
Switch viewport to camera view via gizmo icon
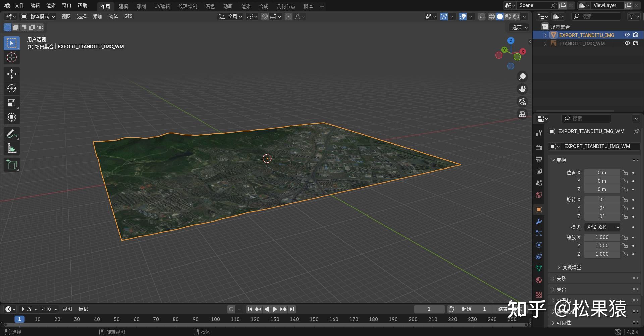(x=522, y=102)
